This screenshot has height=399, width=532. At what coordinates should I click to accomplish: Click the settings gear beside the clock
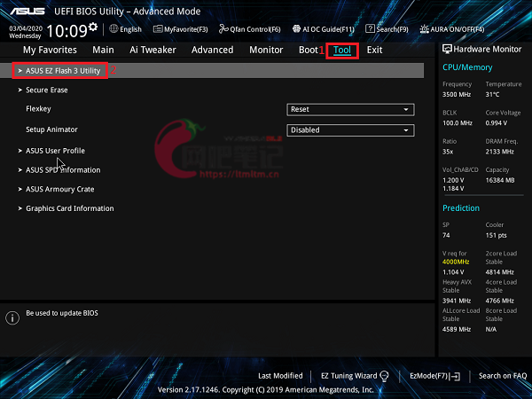93,27
